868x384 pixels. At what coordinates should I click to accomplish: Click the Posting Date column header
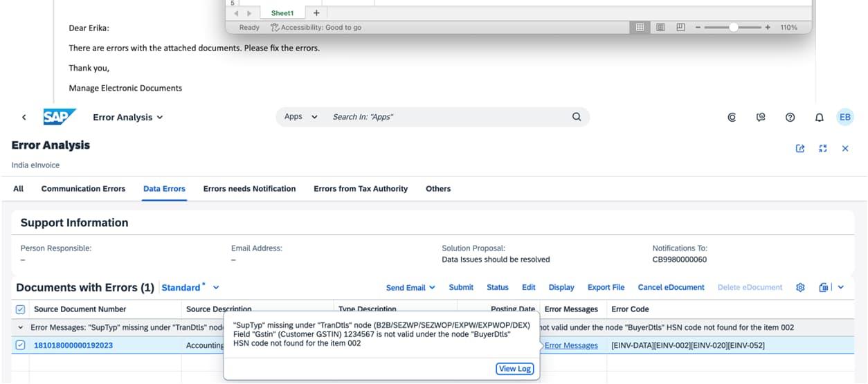click(513, 309)
